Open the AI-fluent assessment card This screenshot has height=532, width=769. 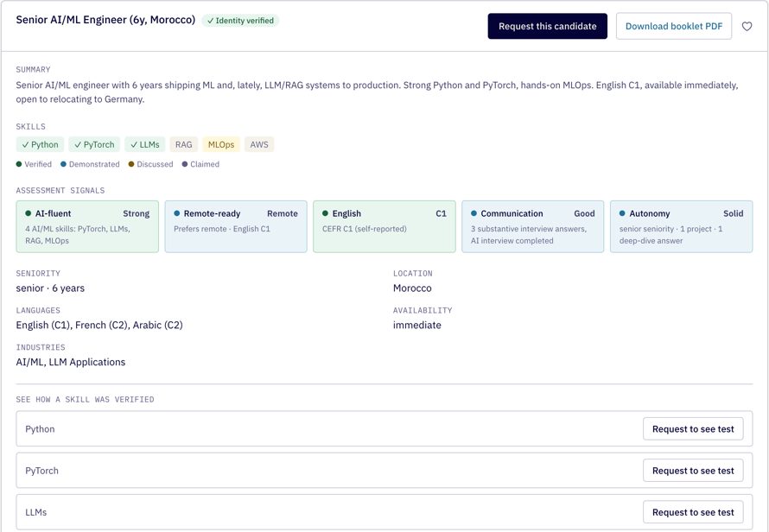pyautogui.click(x=87, y=226)
